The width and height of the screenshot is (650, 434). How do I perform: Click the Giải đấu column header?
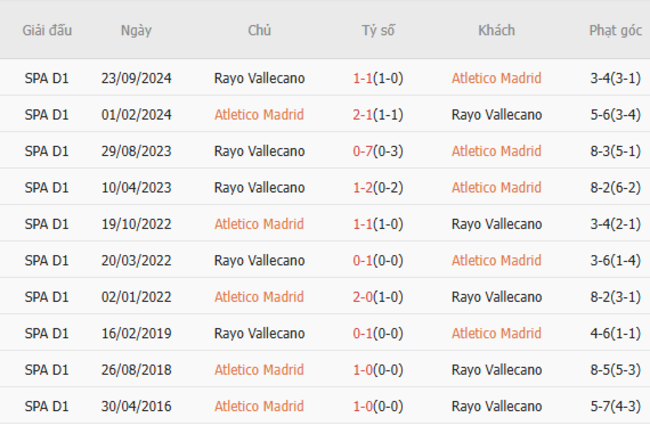click(47, 31)
